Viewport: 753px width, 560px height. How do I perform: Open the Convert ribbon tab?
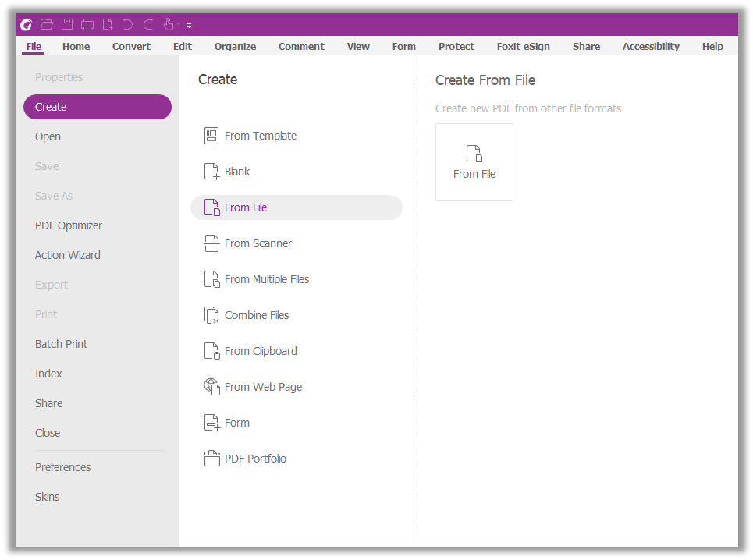coord(131,47)
